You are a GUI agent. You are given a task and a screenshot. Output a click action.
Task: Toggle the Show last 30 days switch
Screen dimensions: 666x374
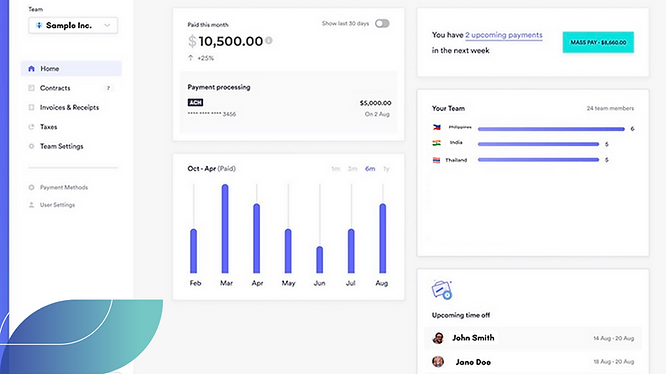tap(382, 23)
